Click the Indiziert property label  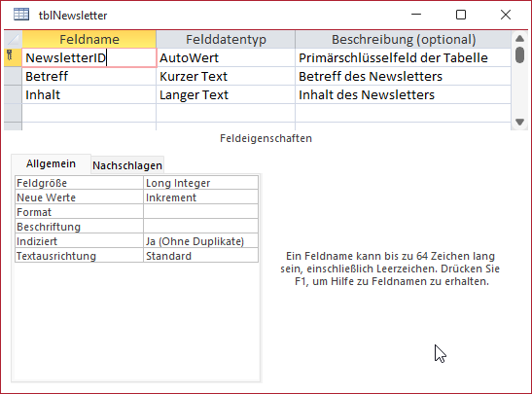(80, 241)
